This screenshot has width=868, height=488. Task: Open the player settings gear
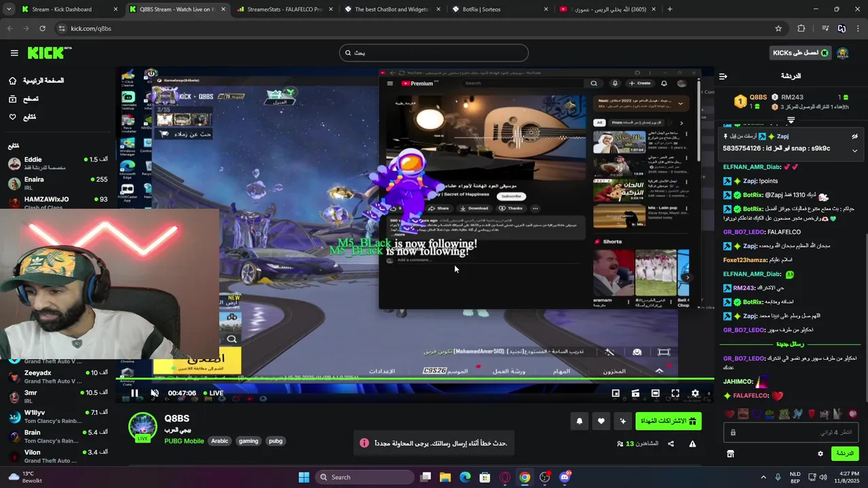(695, 393)
